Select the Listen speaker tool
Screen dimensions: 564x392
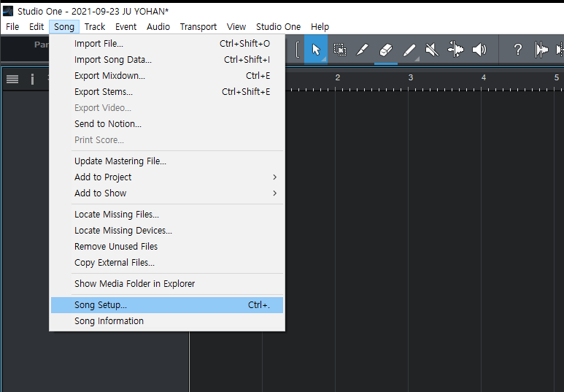479,50
